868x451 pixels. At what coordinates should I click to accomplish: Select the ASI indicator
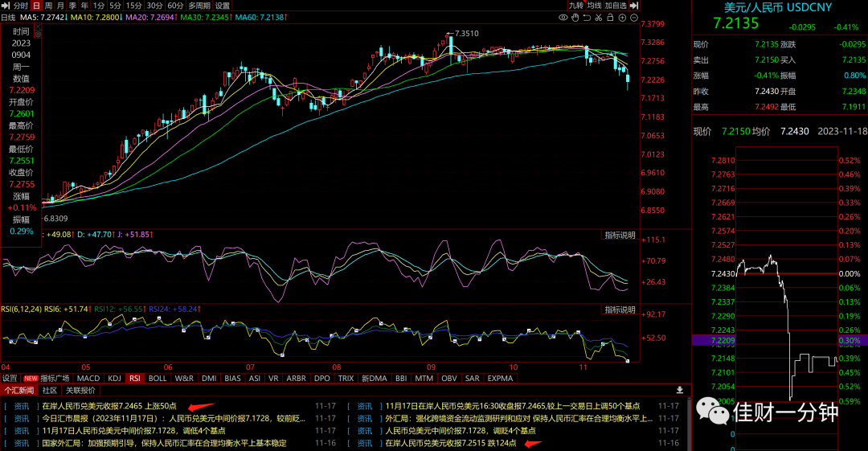(255, 379)
